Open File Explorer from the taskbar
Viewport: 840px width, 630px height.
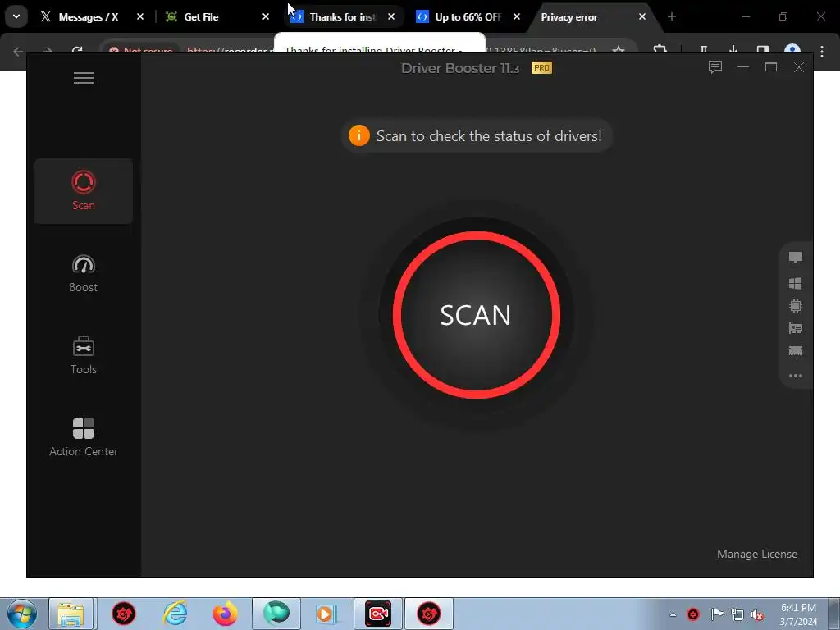(71, 614)
